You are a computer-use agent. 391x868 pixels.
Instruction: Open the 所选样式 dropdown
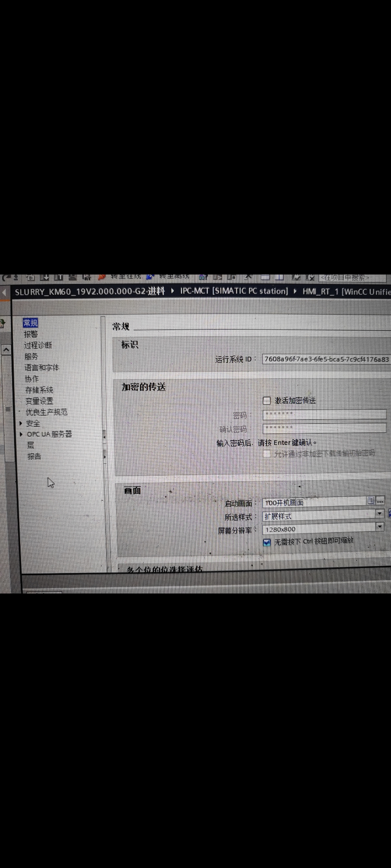point(379,513)
